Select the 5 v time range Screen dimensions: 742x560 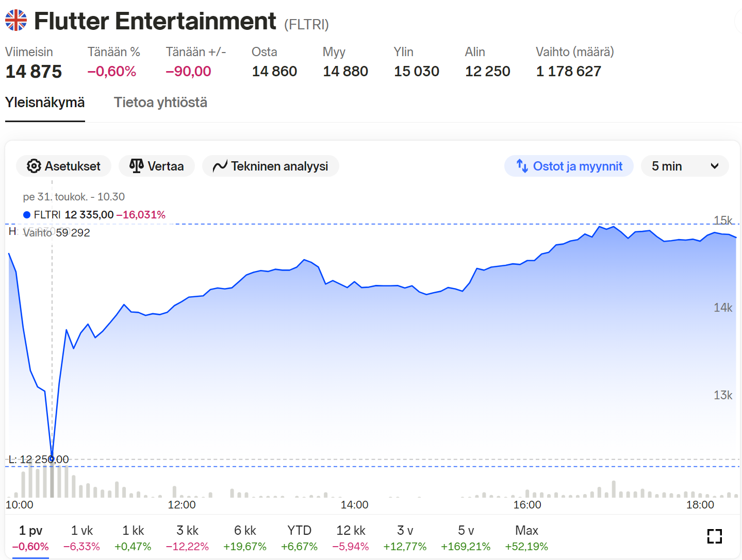click(466, 537)
